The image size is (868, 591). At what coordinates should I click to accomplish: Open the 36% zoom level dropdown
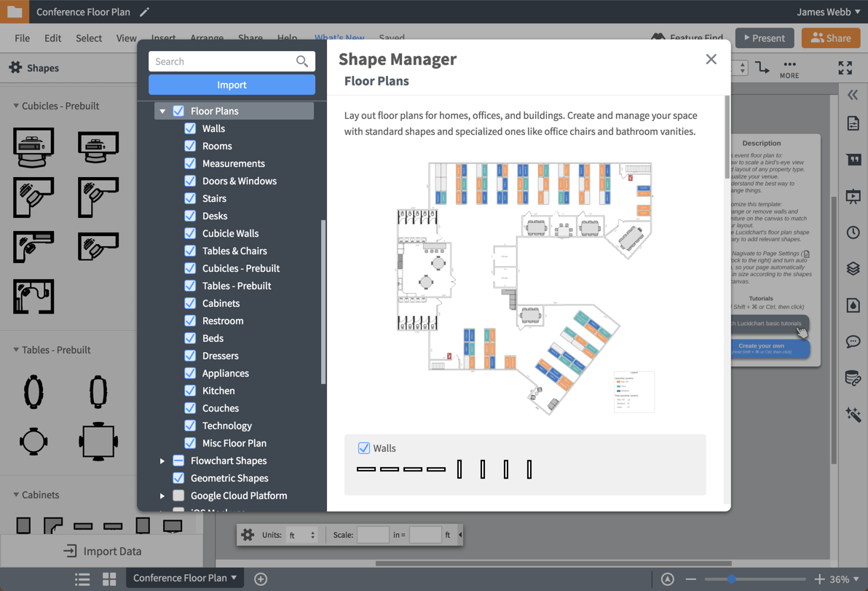(x=845, y=579)
